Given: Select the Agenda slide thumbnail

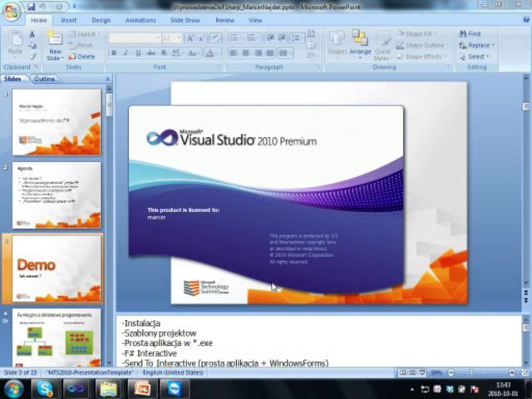Looking at the screenshot, I should click(57, 195).
